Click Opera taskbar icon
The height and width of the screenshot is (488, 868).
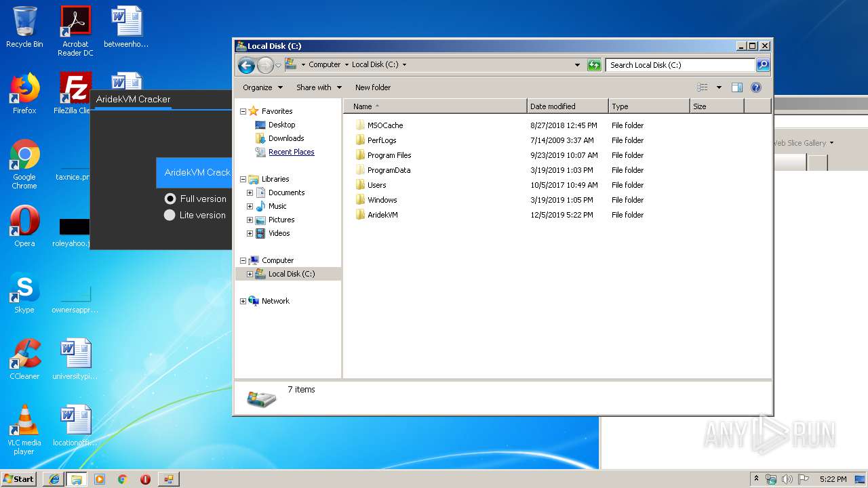[145, 479]
